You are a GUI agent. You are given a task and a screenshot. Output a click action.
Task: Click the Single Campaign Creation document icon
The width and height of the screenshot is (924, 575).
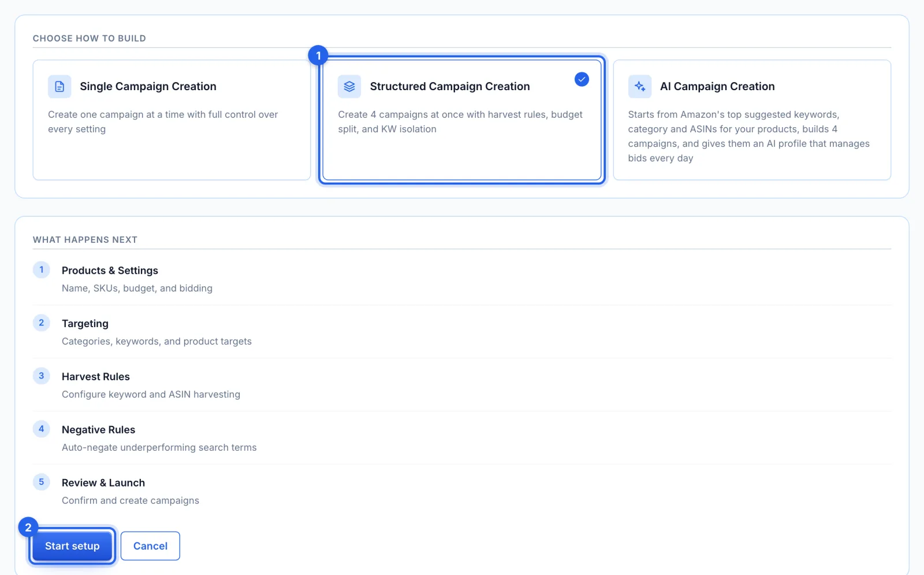pyautogui.click(x=59, y=87)
